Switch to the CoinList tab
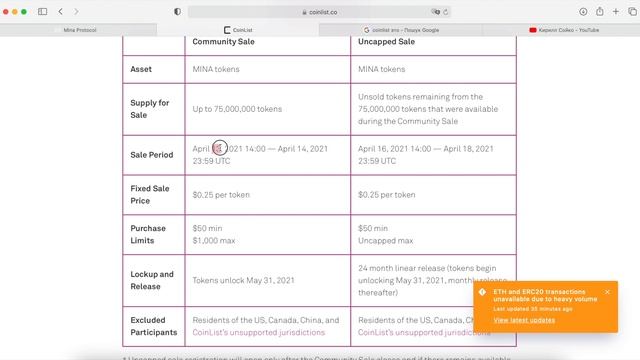The width and height of the screenshot is (640, 360). coord(238,30)
